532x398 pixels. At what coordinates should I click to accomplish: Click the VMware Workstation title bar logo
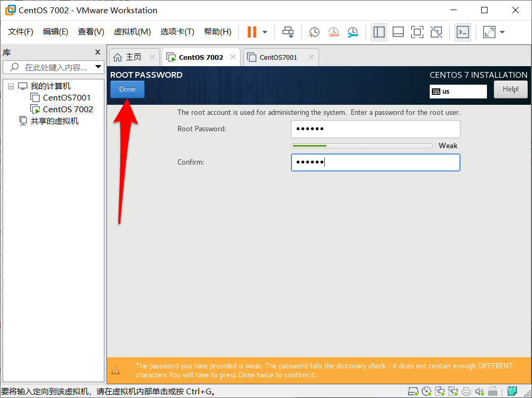click(x=10, y=10)
